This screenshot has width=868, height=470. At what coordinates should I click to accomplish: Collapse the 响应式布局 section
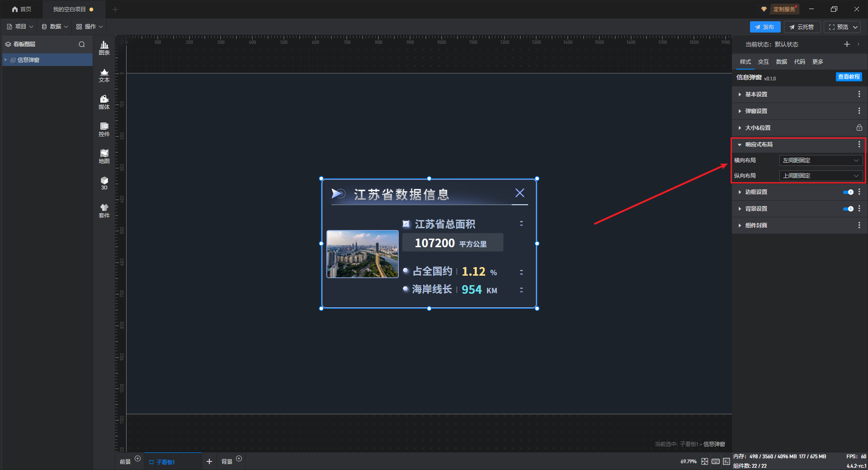740,145
